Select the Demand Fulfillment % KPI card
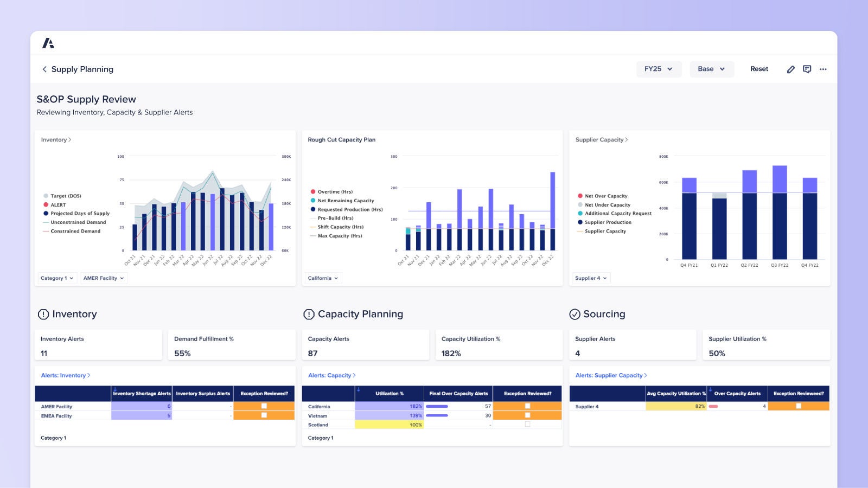868x488 pixels. coord(232,345)
